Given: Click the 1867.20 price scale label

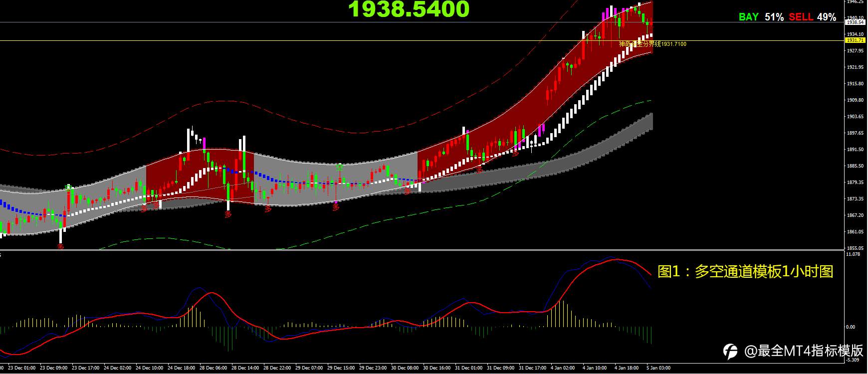Looking at the screenshot, I should [855, 215].
